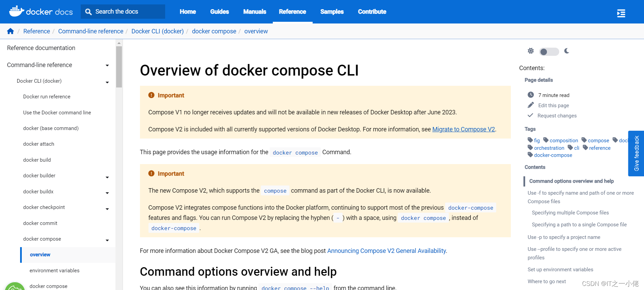644x290 pixels.
Task: Click the tag icon next to docker-compose
Action: pyautogui.click(x=530, y=155)
